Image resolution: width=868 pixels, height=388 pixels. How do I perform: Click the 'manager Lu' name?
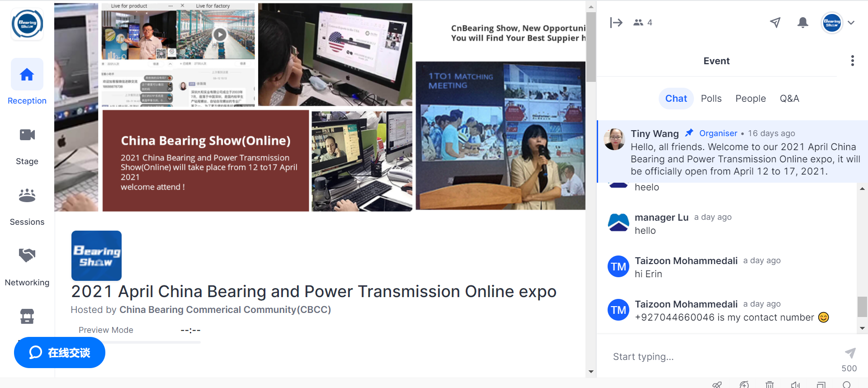coord(661,217)
